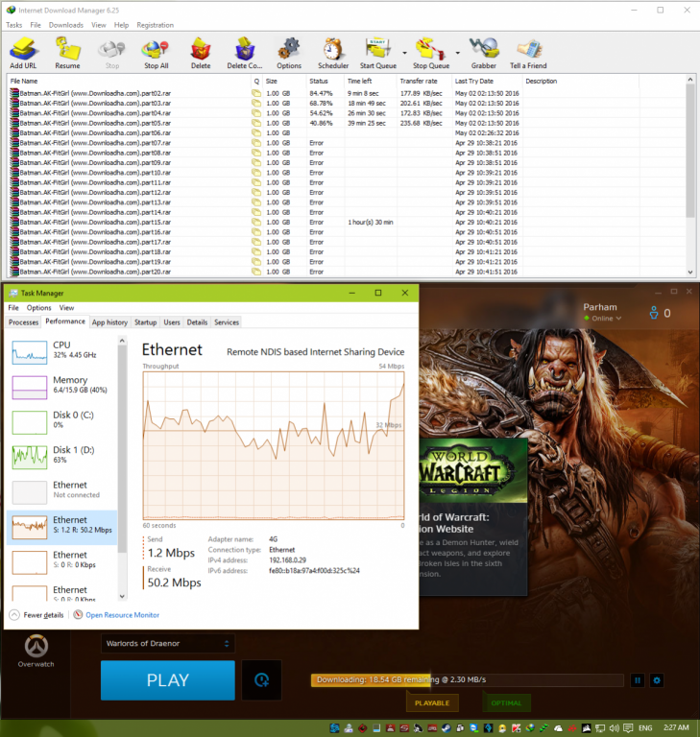The image size is (700, 737).
Task: Select CPU in the performance sidebar
Action: (62, 350)
